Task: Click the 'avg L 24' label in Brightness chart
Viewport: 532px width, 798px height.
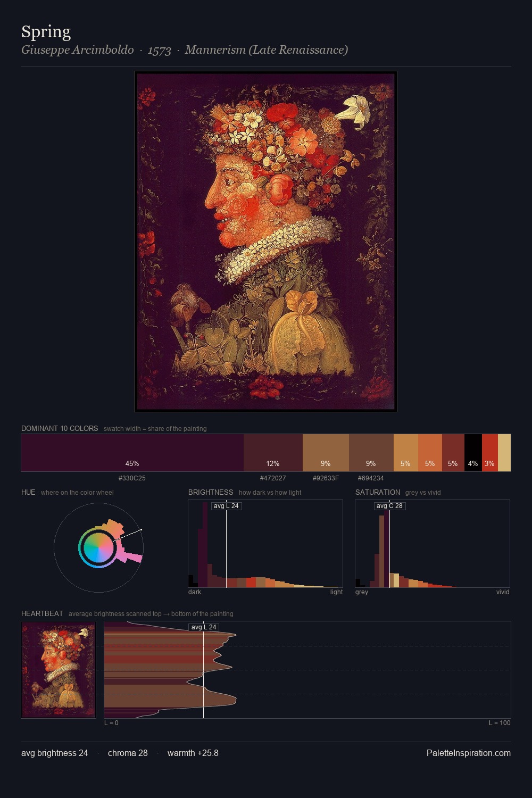Action: point(226,506)
